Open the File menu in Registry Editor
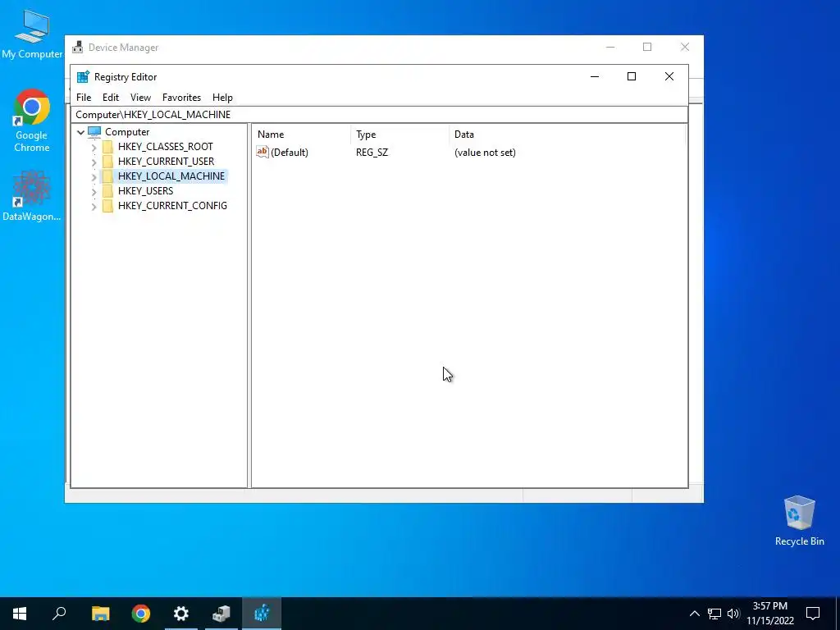This screenshot has width=840, height=630. click(84, 98)
